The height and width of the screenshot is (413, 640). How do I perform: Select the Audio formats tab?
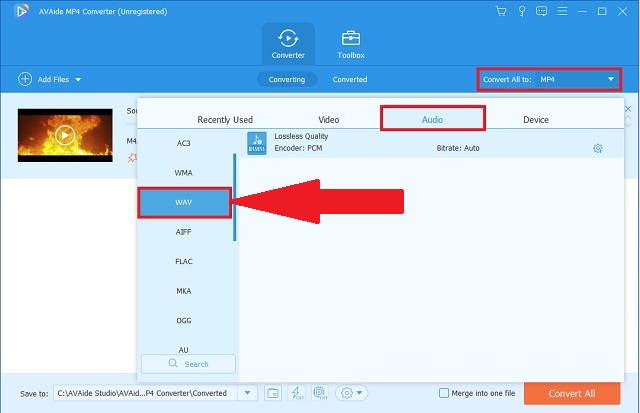[x=433, y=119]
